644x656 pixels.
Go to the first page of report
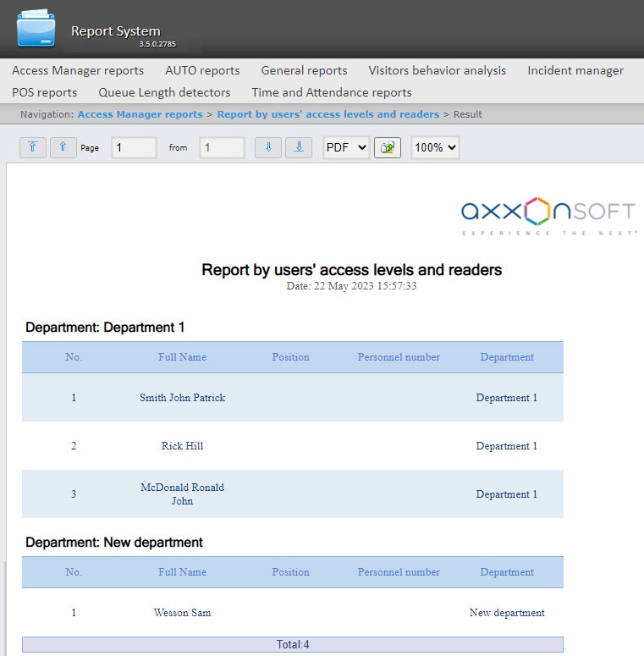32,147
